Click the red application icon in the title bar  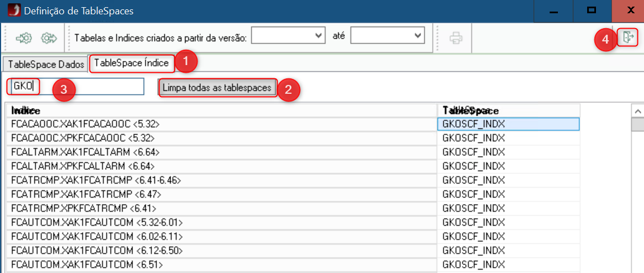[x=14, y=10]
